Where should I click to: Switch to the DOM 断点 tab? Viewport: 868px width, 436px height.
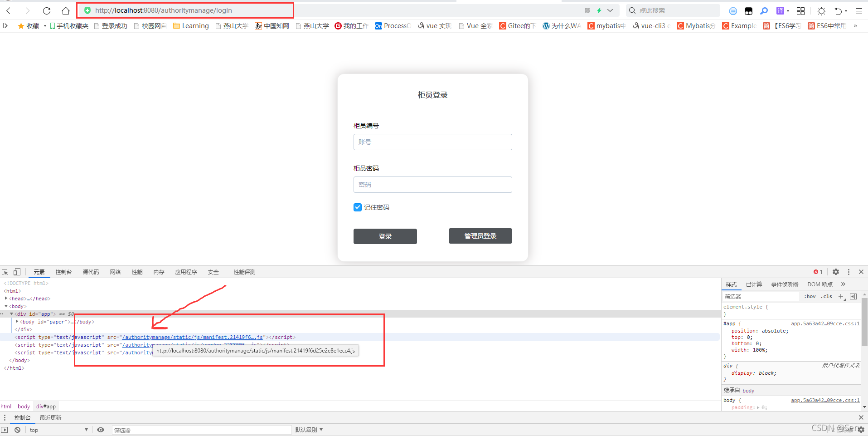(820, 284)
